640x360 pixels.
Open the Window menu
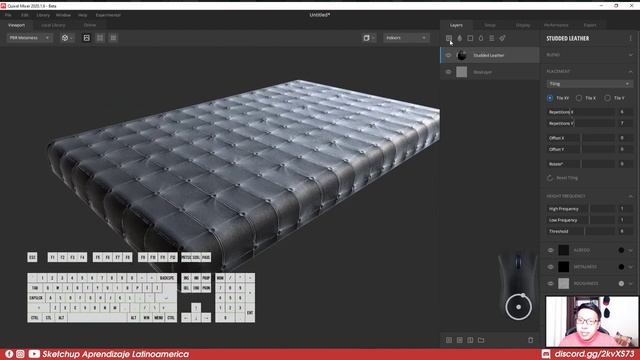tap(63, 15)
